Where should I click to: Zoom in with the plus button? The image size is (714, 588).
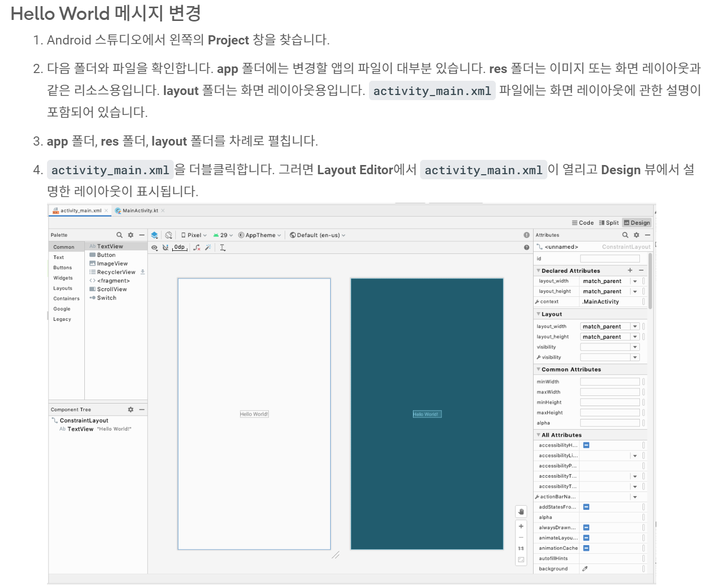[x=521, y=526]
